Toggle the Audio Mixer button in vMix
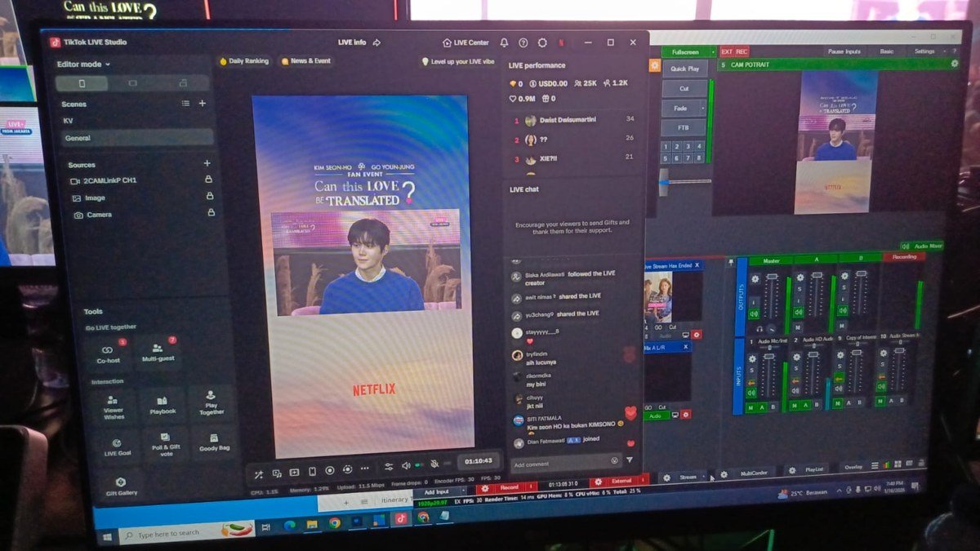Screen dimensions: 980x551 (x=921, y=246)
